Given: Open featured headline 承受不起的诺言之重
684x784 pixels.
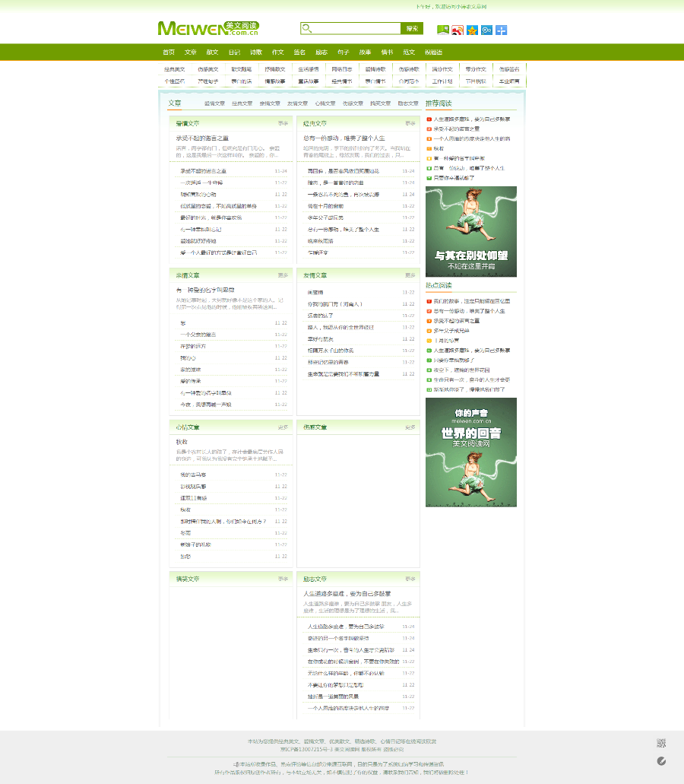Looking at the screenshot, I should (202, 138).
